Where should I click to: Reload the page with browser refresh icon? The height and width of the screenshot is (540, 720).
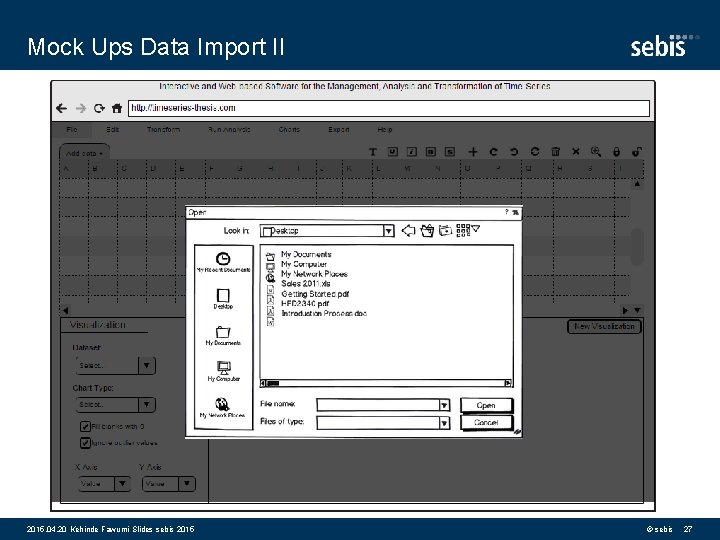pyautogui.click(x=99, y=108)
